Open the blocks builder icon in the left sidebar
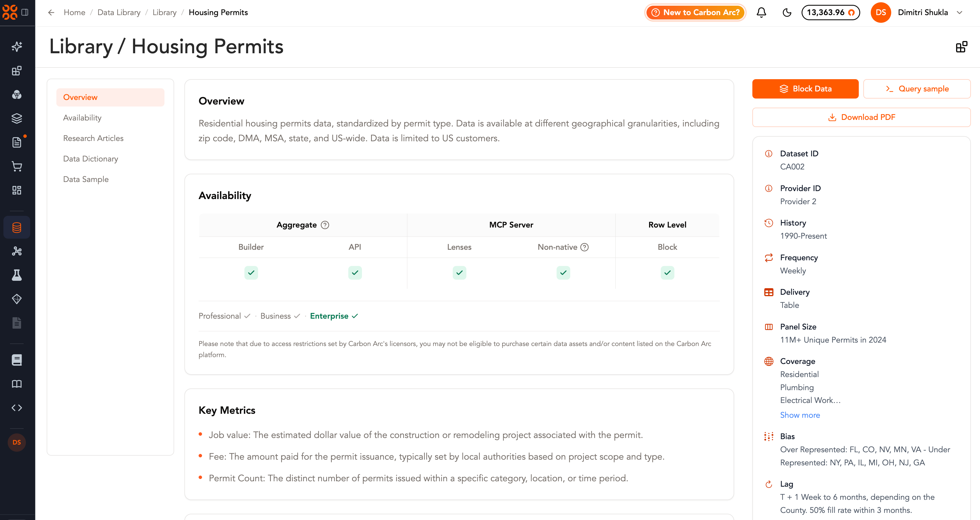The width and height of the screenshot is (980, 520). coord(17,71)
